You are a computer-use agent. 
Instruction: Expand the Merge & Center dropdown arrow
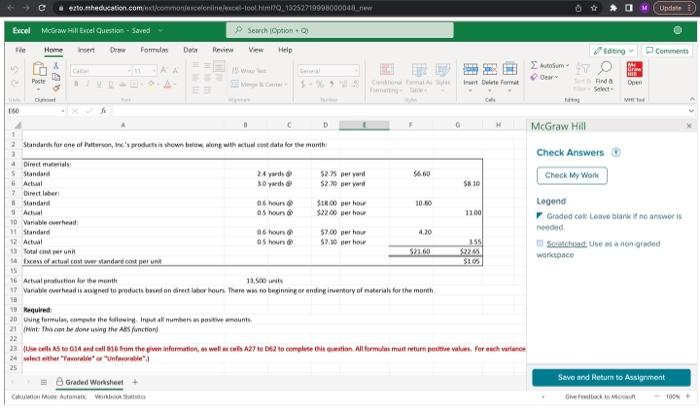click(x=286, y=84)
